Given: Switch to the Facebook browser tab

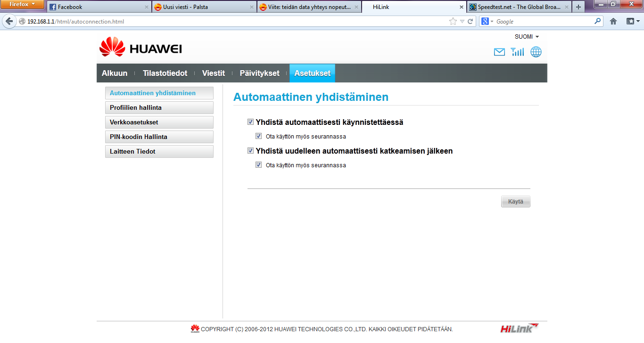Looking at the screenshot, I should [99, 7].
